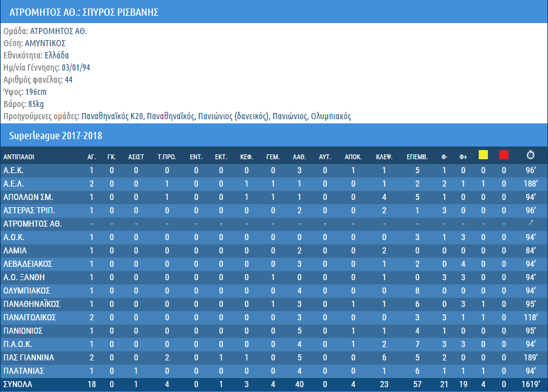
Task: Click the Βάρος: 85kg line
Action: pos(24,104)
